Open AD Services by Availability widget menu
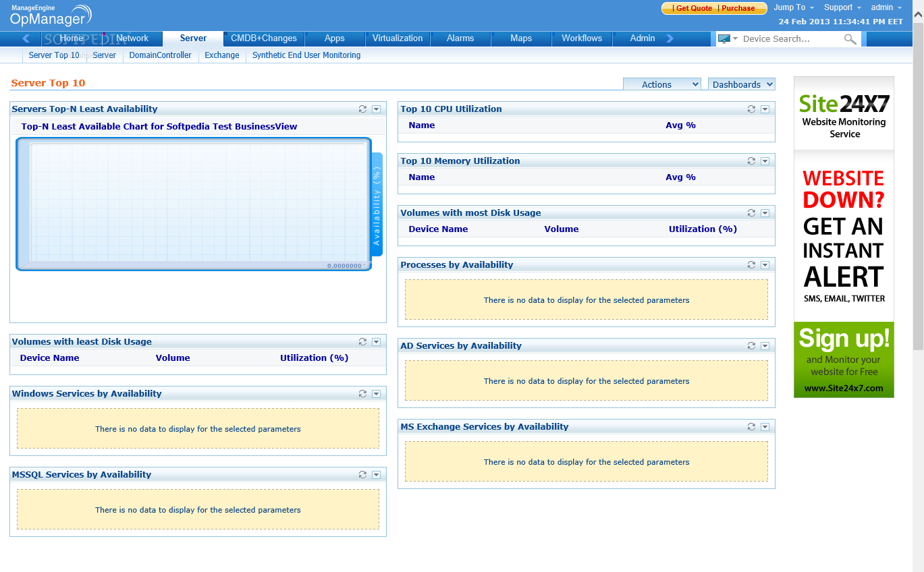Viewport: 924px width, 572px height. (765, 346)
